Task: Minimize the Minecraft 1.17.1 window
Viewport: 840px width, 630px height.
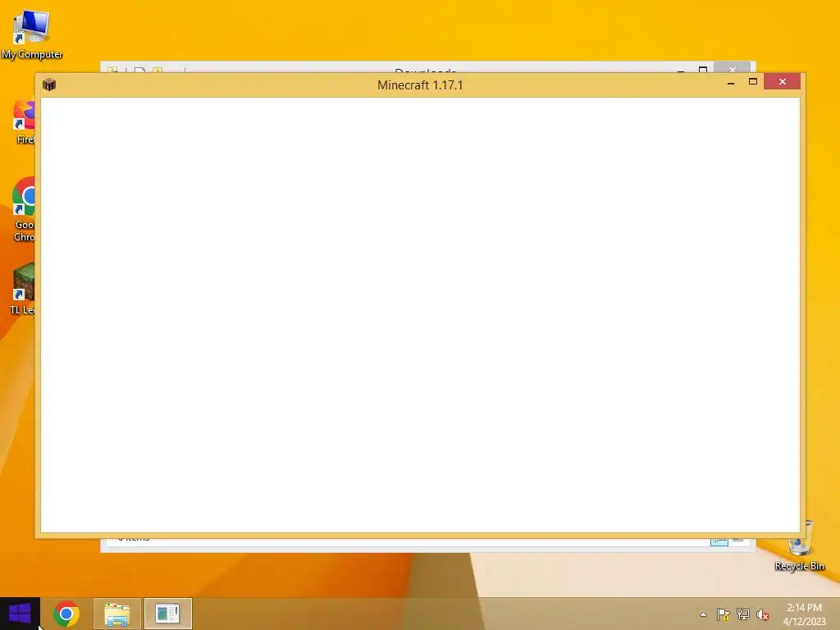Action: tap(731, 83)
